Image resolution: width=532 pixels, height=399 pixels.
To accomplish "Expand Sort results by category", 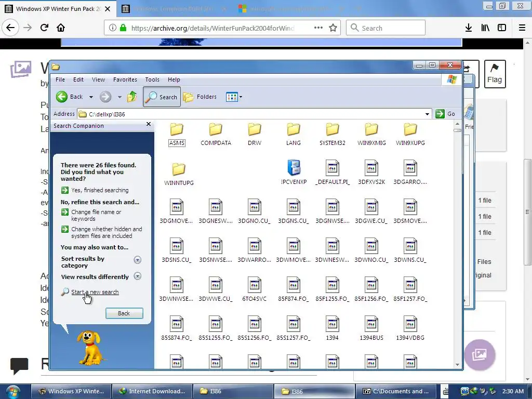I will [x=137, y=260].
